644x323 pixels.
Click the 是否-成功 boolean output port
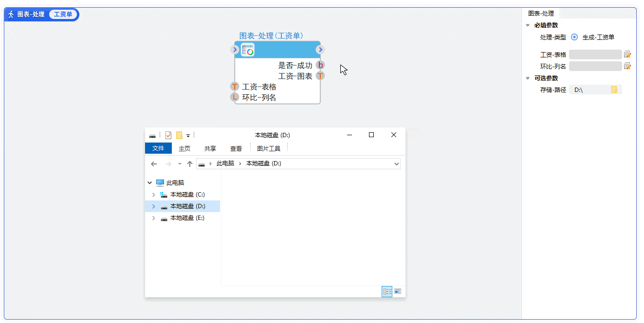pyautogui.click(x=320, y=65)
